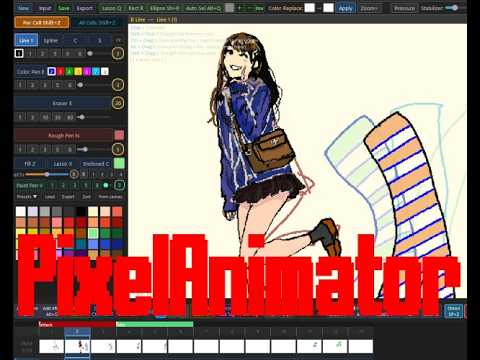Adjust the eraser size slider
This screenshot has height=360, width=480.
94,117
